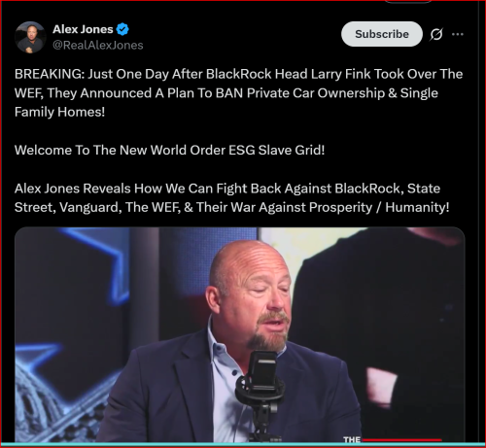
Task: Click the teal bar along bottom edge
Action: pyautogui.click(x=243, y=444)
